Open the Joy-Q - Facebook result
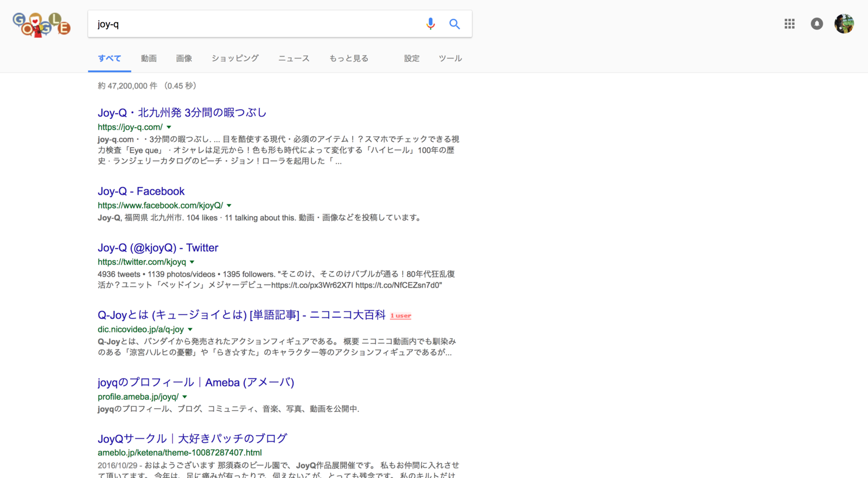The width and height of the screenshot is (868, 478). 141,191
